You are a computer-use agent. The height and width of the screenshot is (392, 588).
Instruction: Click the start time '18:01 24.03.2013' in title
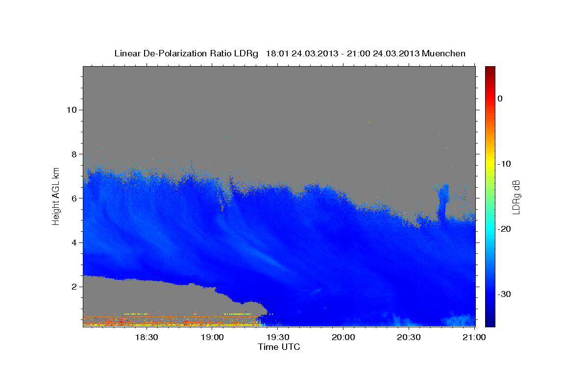coord(302,53)
